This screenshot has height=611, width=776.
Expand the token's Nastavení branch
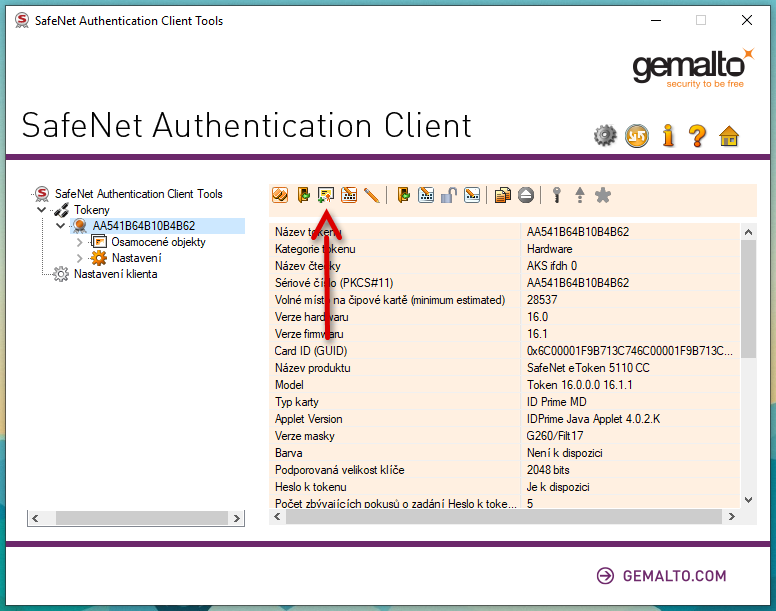click(x=80, y=258)
